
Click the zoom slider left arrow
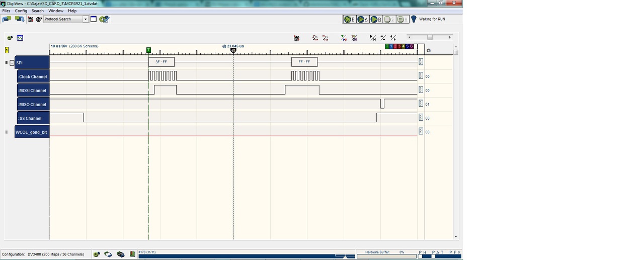tap(410, 37)
